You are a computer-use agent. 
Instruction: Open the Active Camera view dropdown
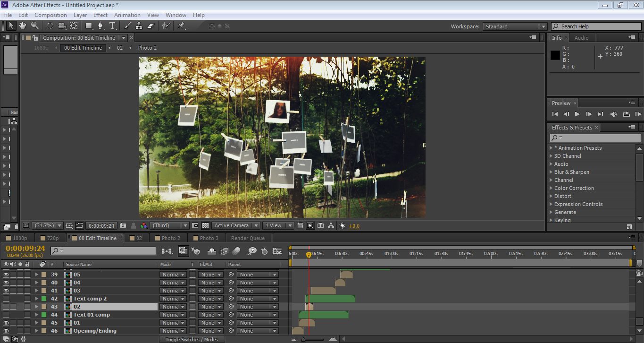pyautogui.click(x=236, y=226)
